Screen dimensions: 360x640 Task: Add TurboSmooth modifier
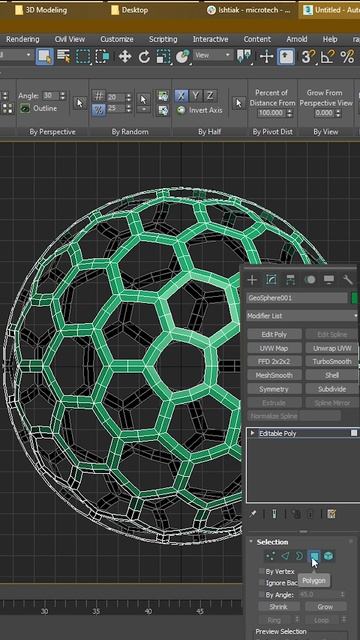332,361
